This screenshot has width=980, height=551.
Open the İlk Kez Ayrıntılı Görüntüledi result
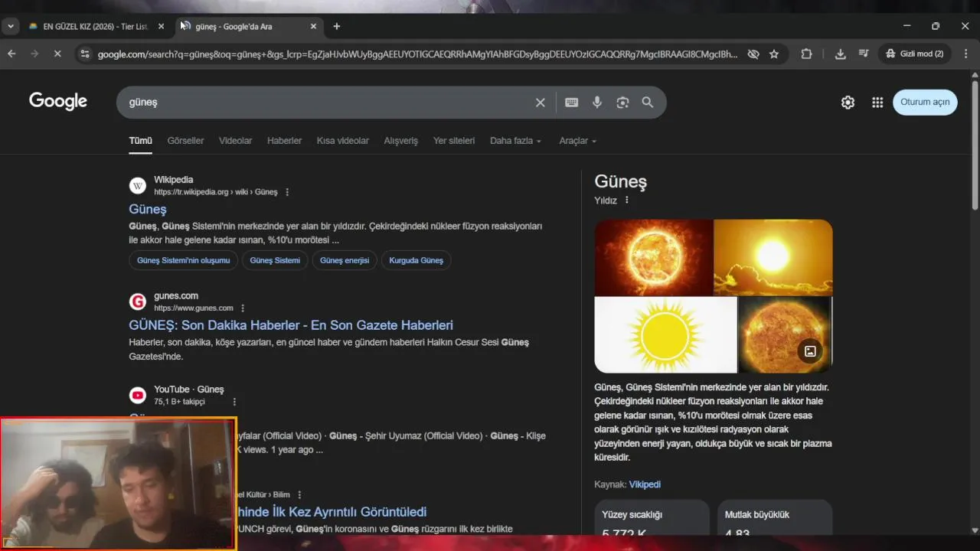point(331,512)
